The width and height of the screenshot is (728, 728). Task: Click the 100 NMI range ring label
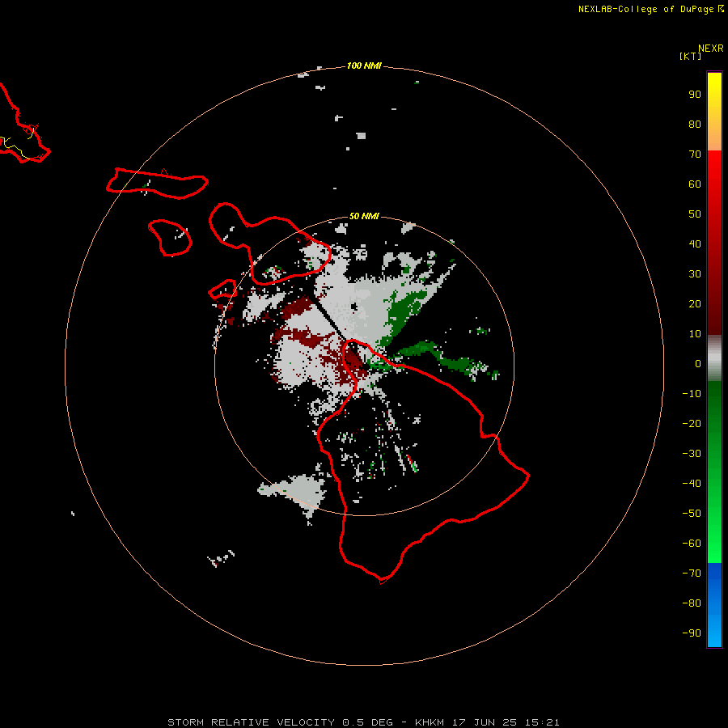(363, 66)
